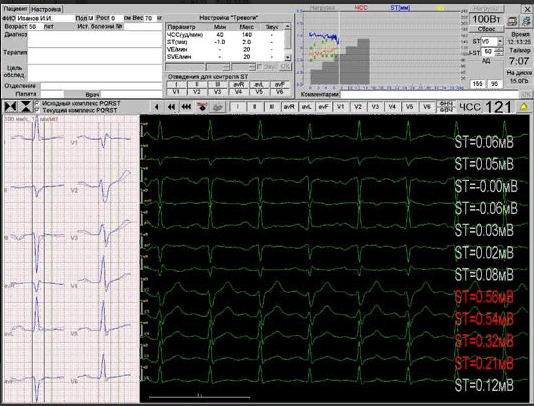Toggle avR lead in ST control grid
534x406 pixels.
238,84
